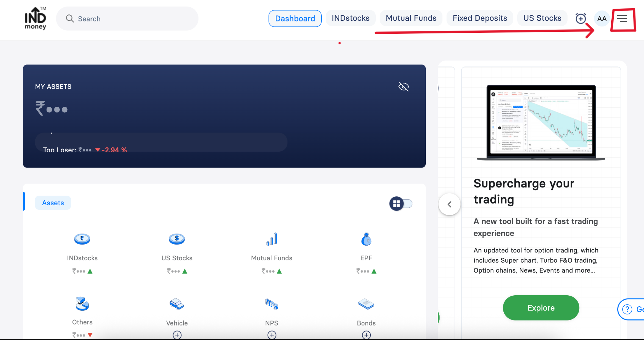
Task: Click the NPS label text
Action: pos(272,323)
